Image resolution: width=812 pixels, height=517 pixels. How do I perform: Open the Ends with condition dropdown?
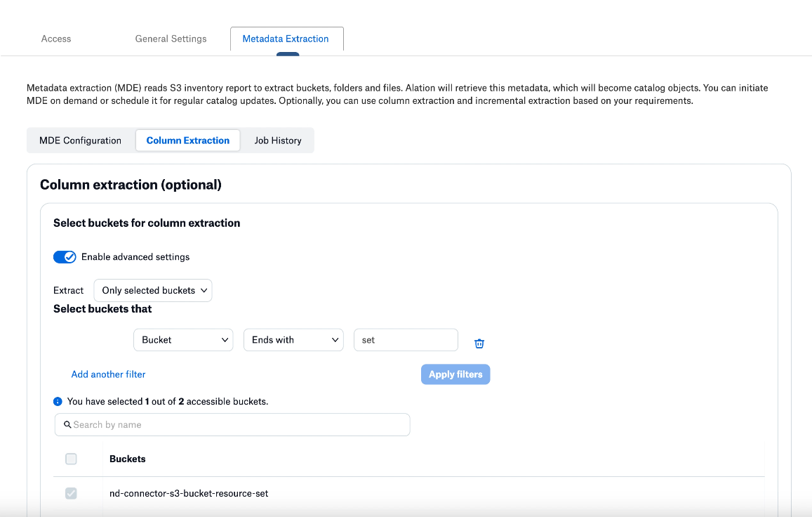pos(293,340)
